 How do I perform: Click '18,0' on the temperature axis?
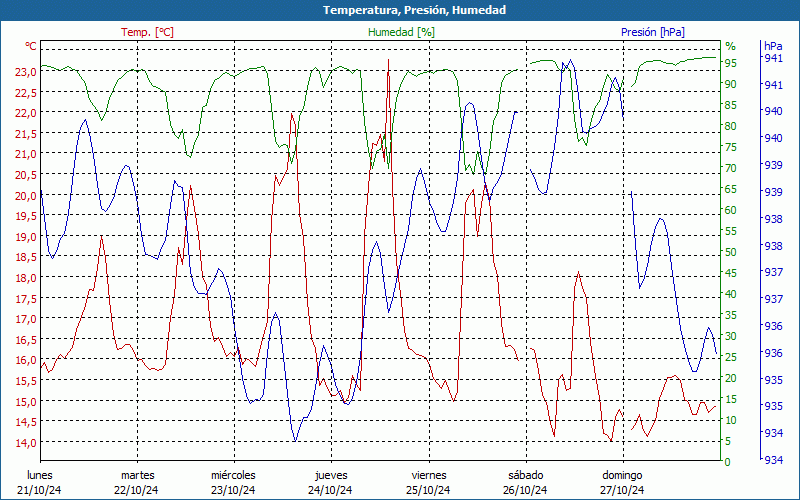[26, 278]
